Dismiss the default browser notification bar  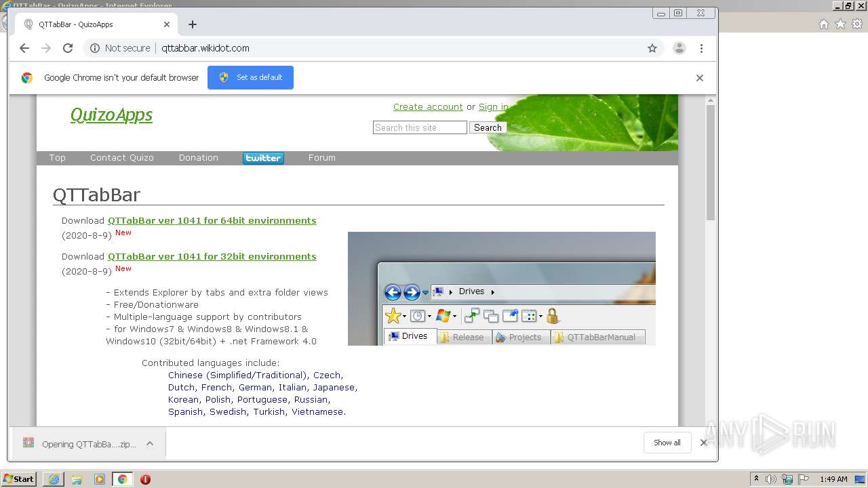click(x=700, y=77)
